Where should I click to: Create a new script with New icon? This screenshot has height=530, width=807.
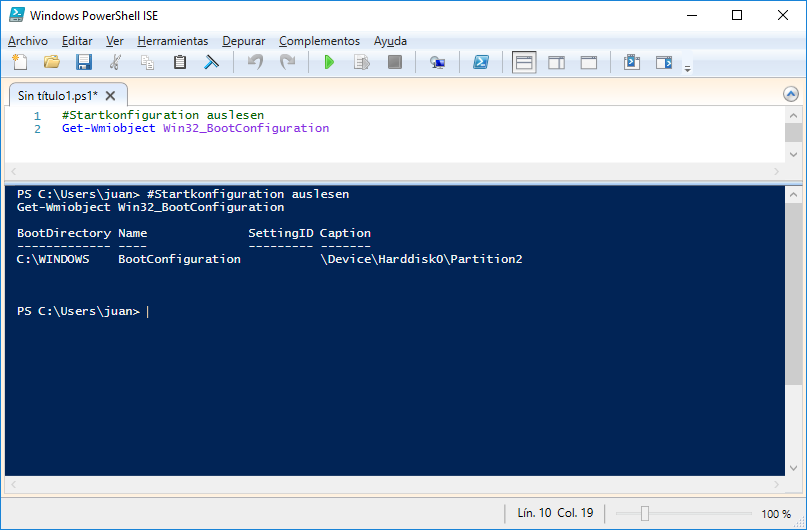click(x=20, y=62)
